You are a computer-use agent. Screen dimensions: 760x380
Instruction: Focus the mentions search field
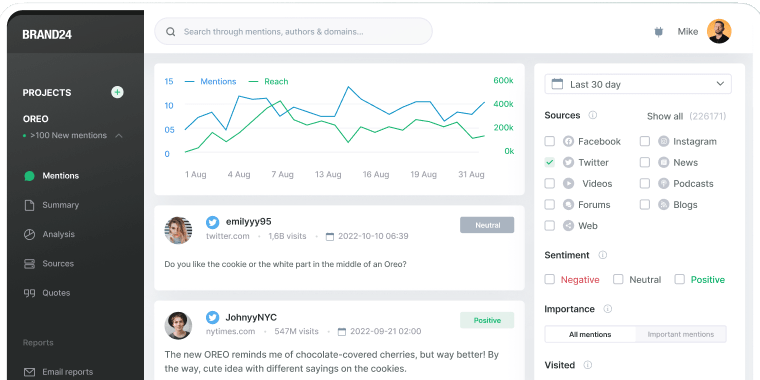293,32
